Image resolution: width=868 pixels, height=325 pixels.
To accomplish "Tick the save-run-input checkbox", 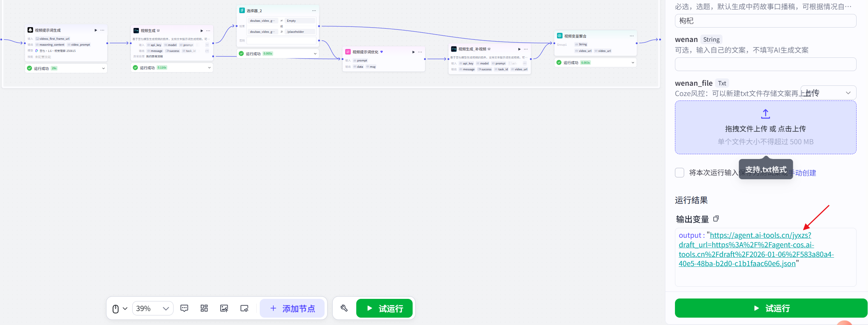I will pyautogui.click(x=680, y=173).
